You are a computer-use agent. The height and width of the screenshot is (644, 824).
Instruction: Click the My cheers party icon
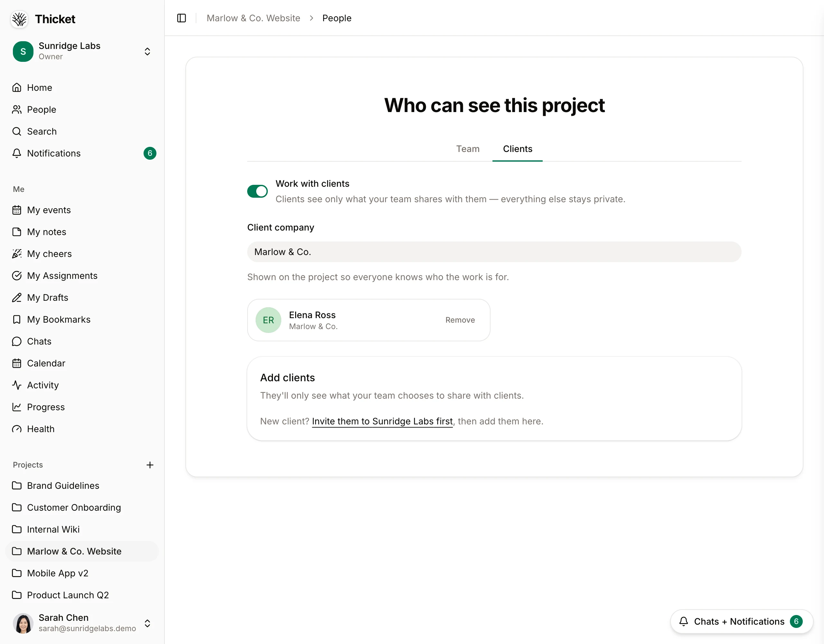coord(17,254)
